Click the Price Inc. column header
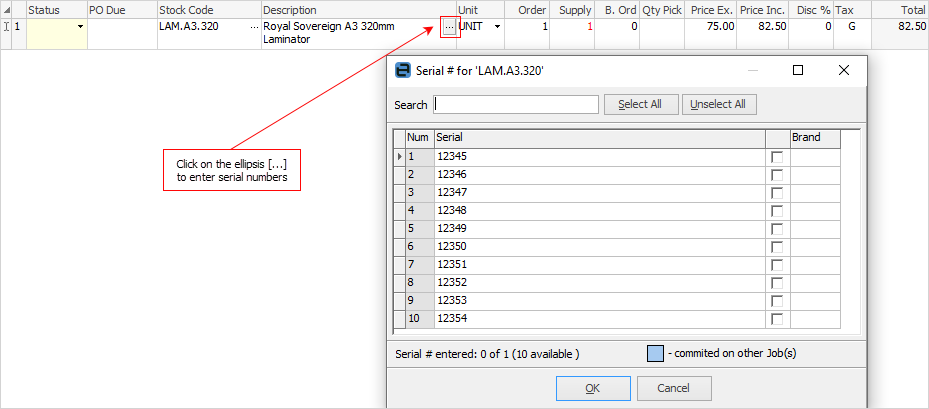Screen dimensions: 929x409 click(x=763, y=10)
